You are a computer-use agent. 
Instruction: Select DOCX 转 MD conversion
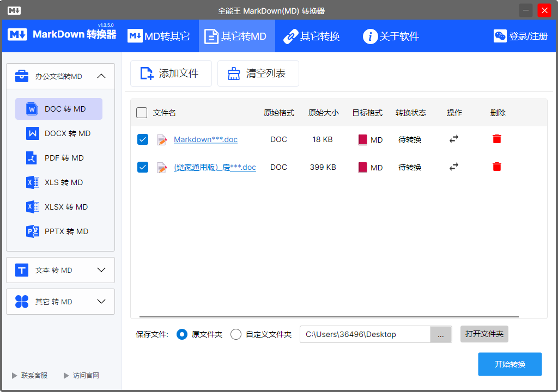coord(59,133)
